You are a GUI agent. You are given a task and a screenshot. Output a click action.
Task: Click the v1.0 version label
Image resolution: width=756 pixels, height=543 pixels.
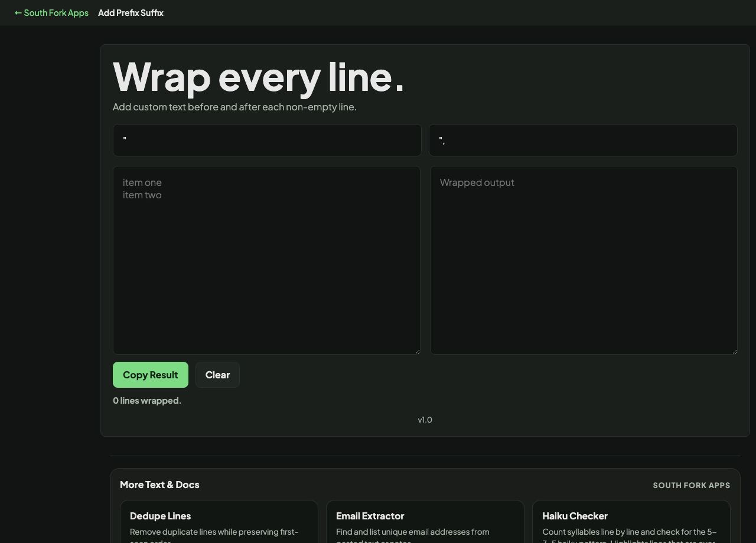[x=425, y=420]
